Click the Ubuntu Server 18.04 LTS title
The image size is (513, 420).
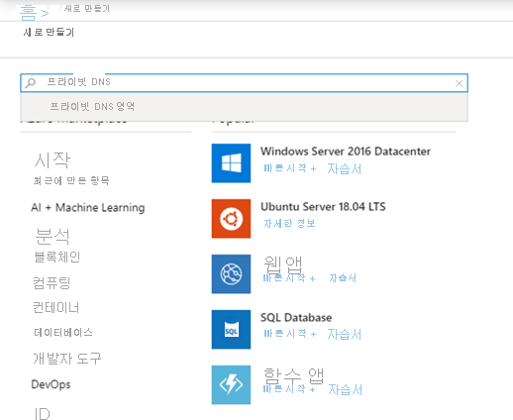pos(323,207)
